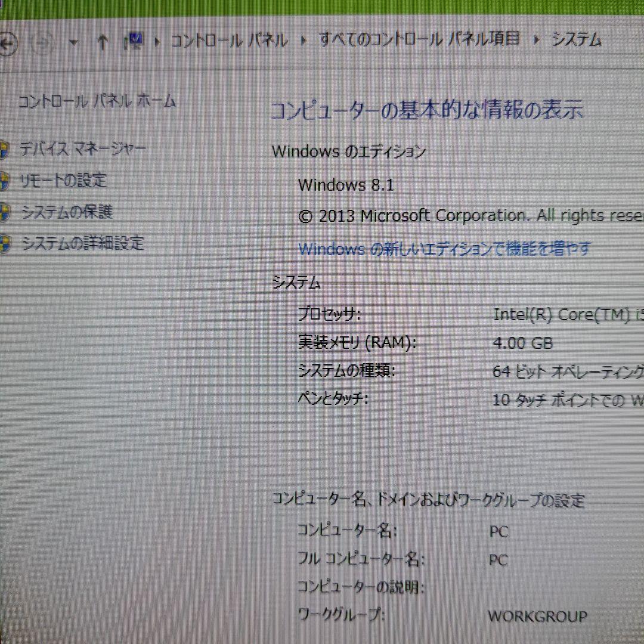Click the 4.00 GB memory value

[x=523, y=343]
